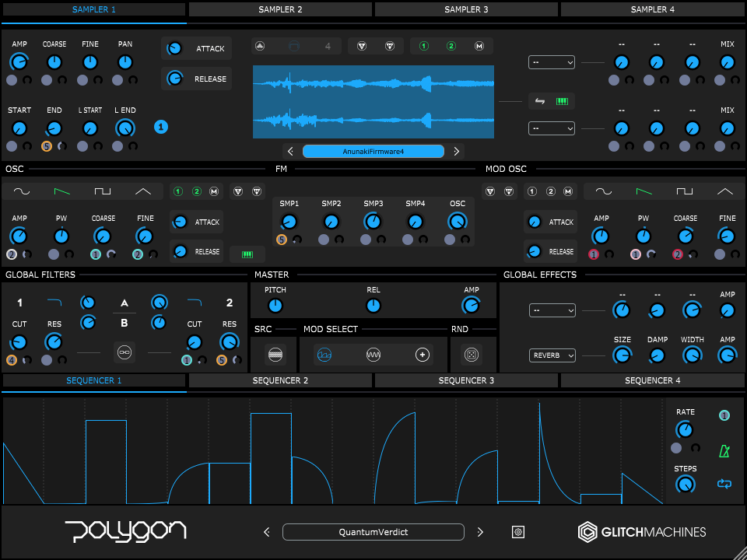The width and height of the screenshot is (747, 560).
Task: Go to previous preset before QuantumVerdict
Action: click(x=267, y=532)
